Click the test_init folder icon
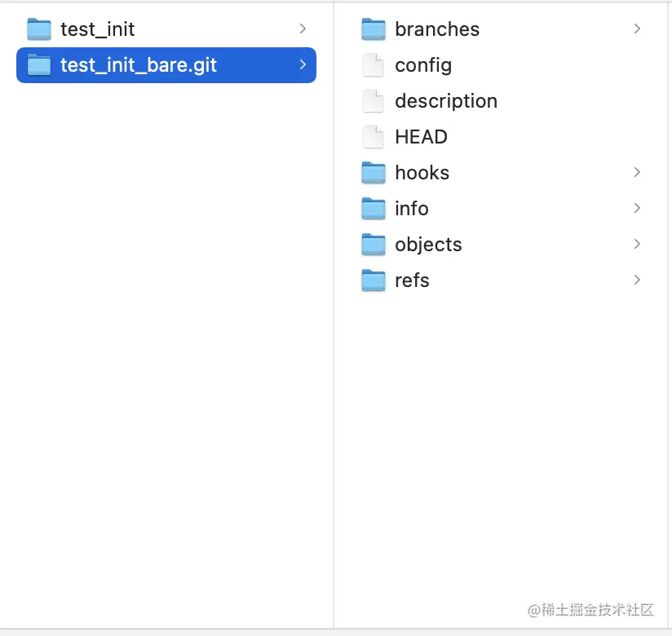 tap(39, 29)
